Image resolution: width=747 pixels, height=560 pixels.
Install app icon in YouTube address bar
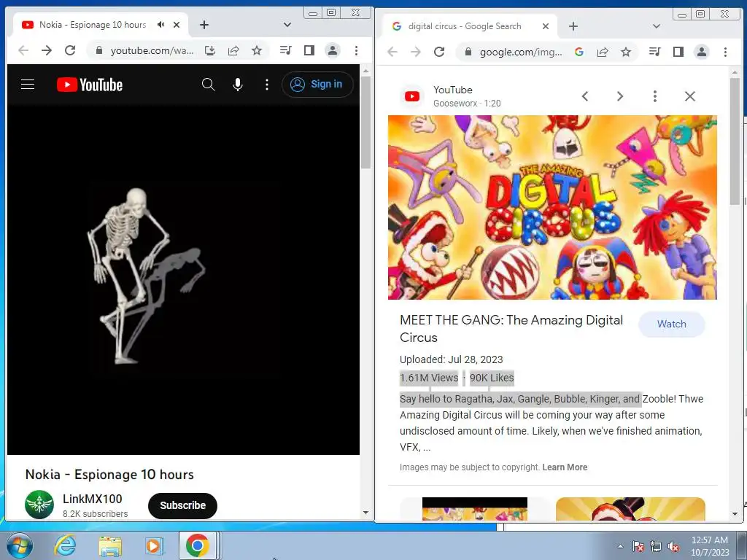point(210,50)
